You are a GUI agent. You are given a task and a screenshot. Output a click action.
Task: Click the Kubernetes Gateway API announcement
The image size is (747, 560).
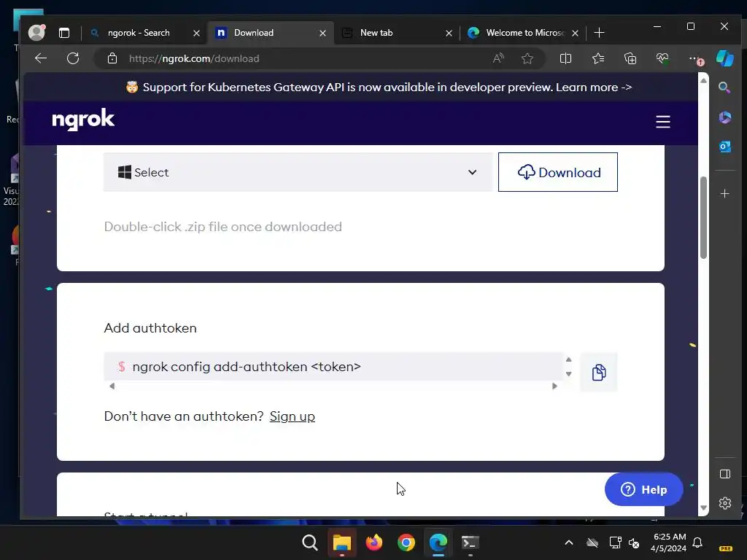379,87
